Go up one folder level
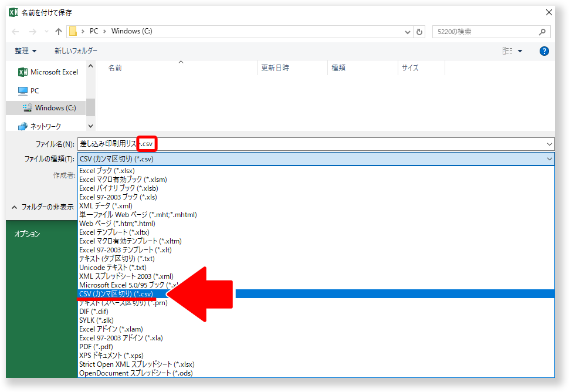This screenshot has height=392, width=569. (x=59, y=32)
